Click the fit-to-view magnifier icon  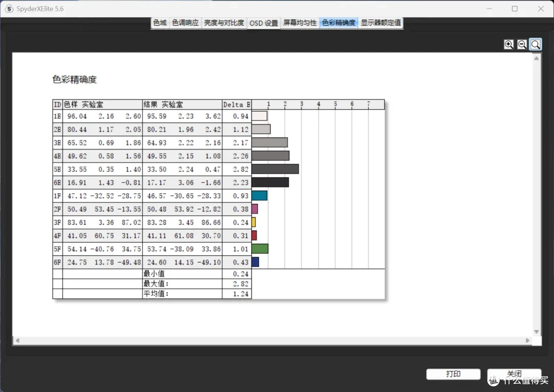(535, 45)
